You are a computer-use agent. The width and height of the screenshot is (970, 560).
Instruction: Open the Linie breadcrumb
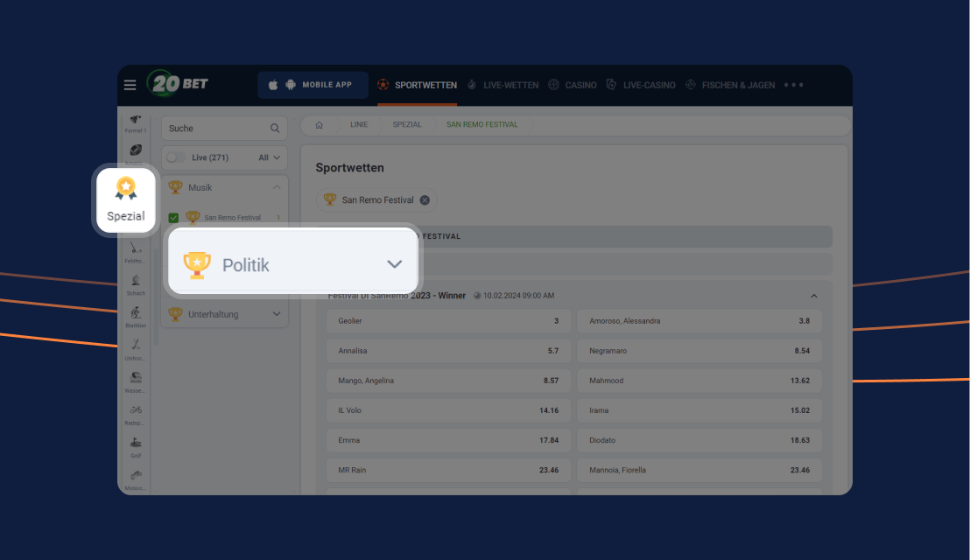(359, 125)
